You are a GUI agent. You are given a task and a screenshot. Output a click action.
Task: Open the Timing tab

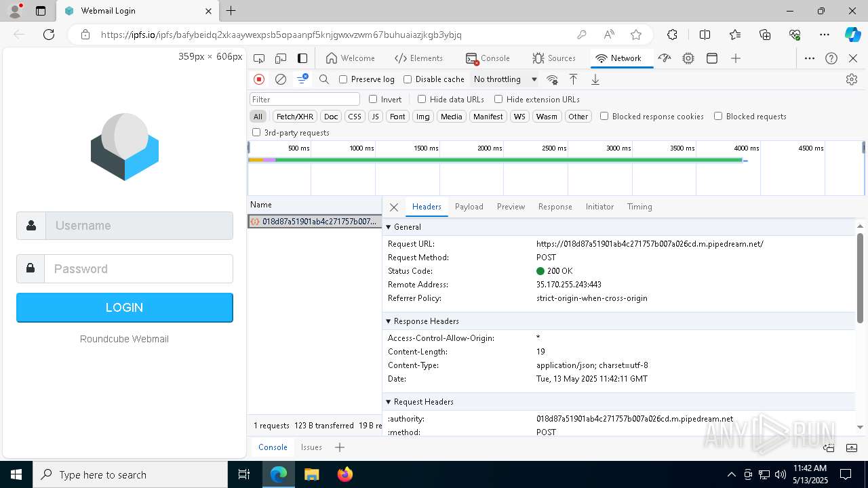coord(639,207)
